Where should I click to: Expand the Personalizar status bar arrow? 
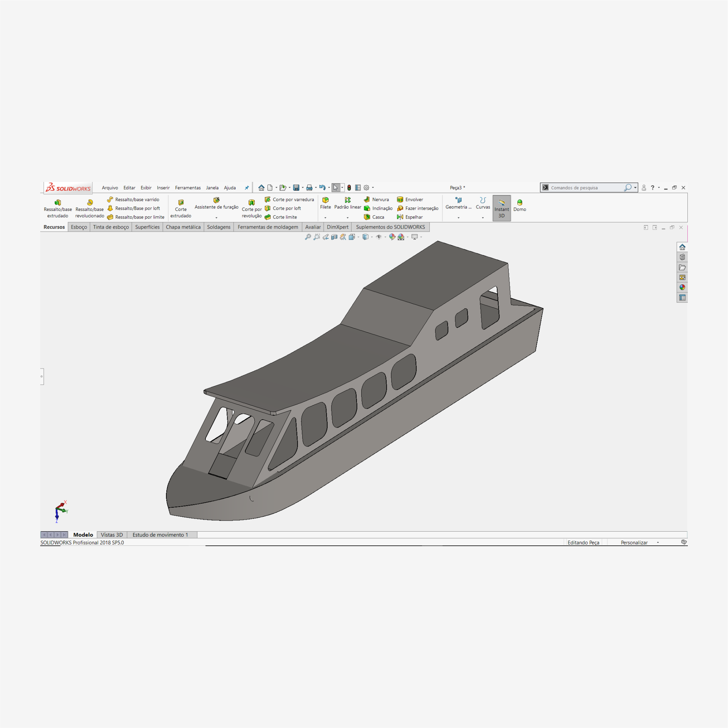point(658,542)
